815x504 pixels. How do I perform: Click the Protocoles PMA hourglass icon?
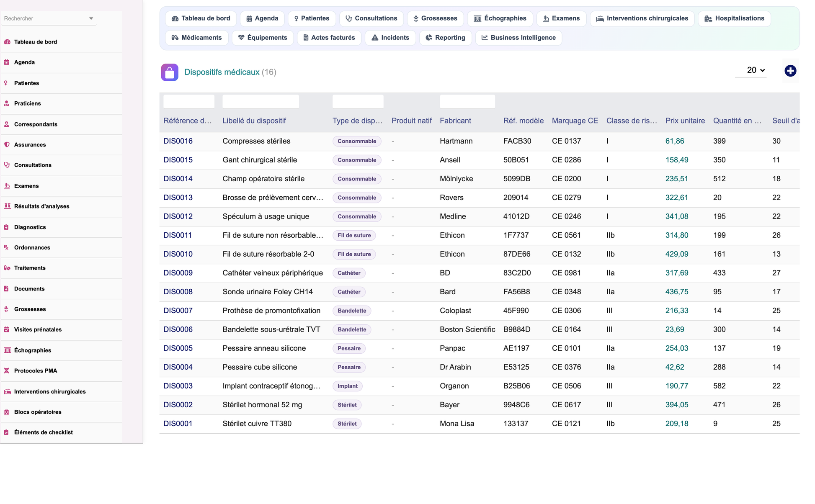pos(7,370)
